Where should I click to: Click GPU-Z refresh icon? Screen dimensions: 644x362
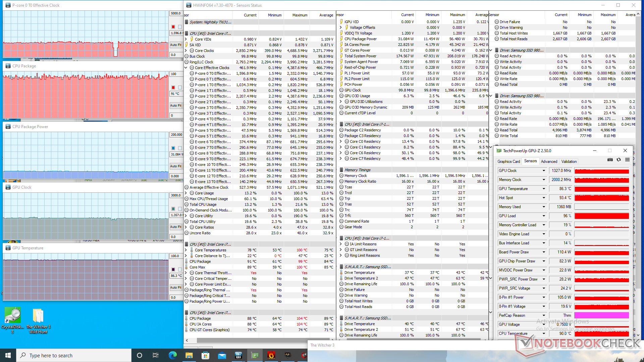point(619,160)
